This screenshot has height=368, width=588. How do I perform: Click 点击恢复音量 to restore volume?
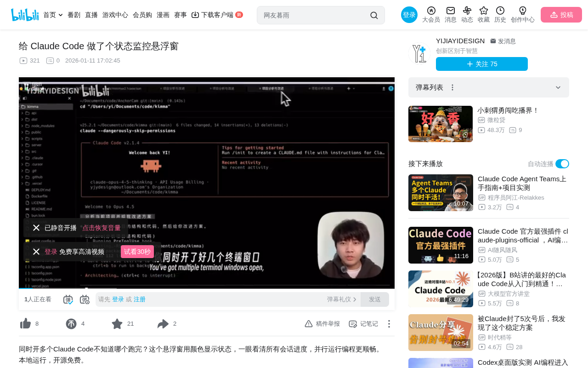click(x=102, y=228)
